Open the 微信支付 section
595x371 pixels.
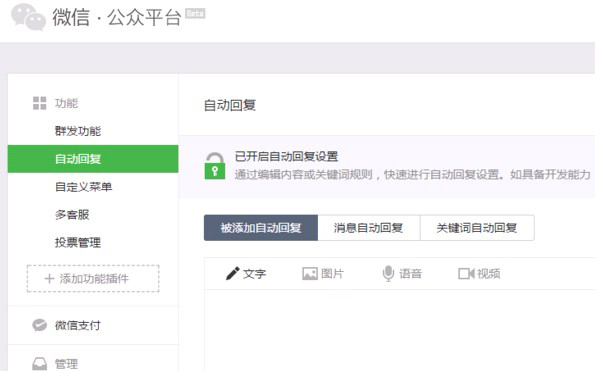[x=78, y=325]
